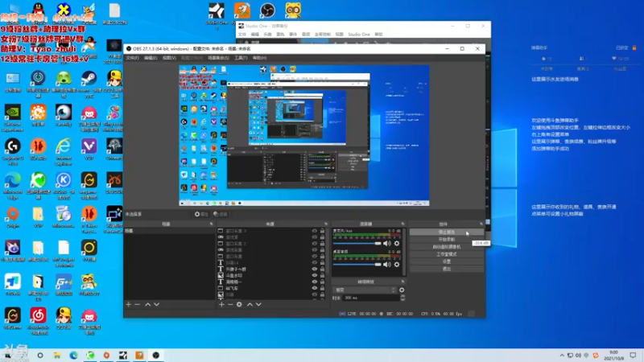
Task: Click the 停止推流 button
Action: pyautogui.click(x=447, y=232)
